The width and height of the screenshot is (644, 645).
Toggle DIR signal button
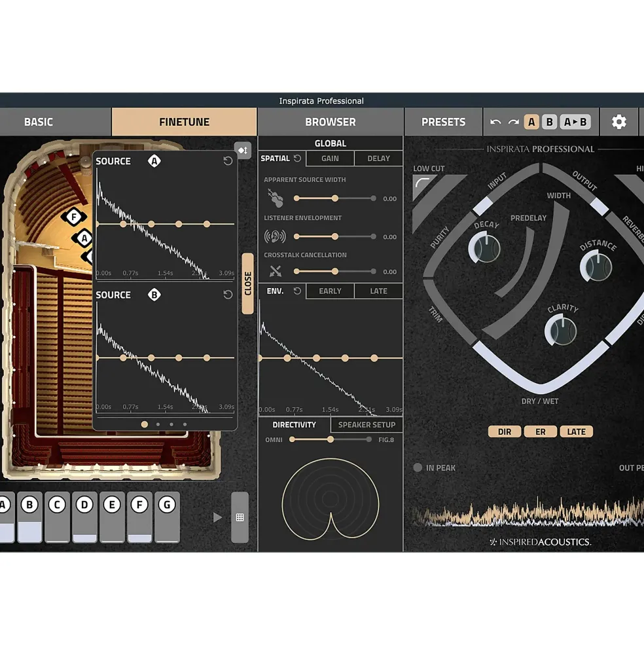505,432
